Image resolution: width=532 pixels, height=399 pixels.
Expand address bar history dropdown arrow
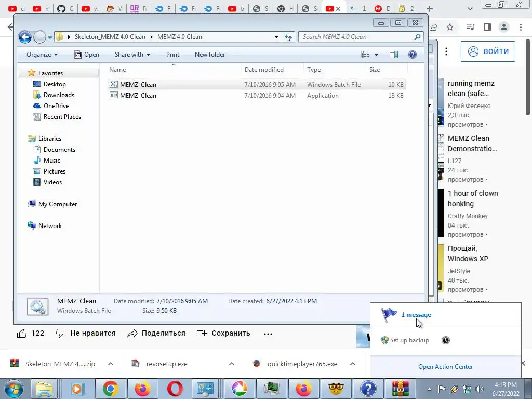[276, 37]
